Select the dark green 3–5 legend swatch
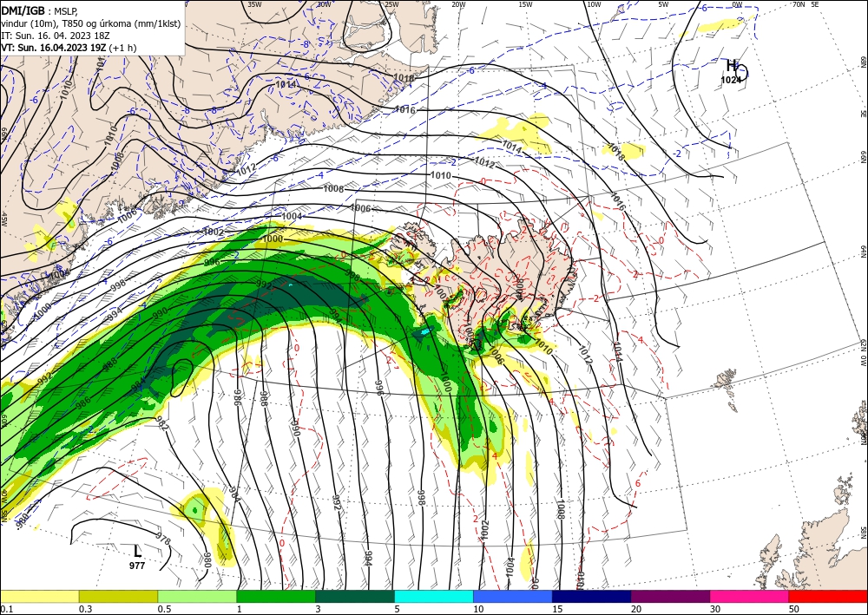The image size is (868, 615). click(355, 596)
